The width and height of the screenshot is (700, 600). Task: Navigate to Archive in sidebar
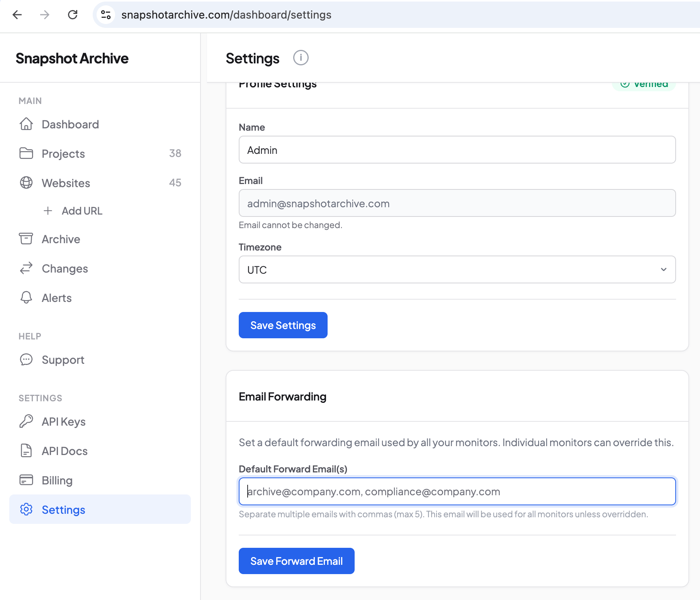point(100,239)
